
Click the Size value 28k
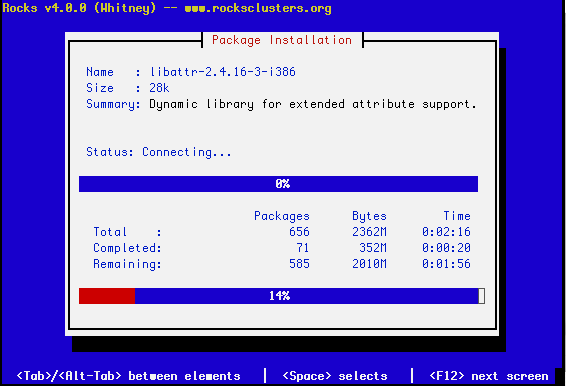pos(159,88)
